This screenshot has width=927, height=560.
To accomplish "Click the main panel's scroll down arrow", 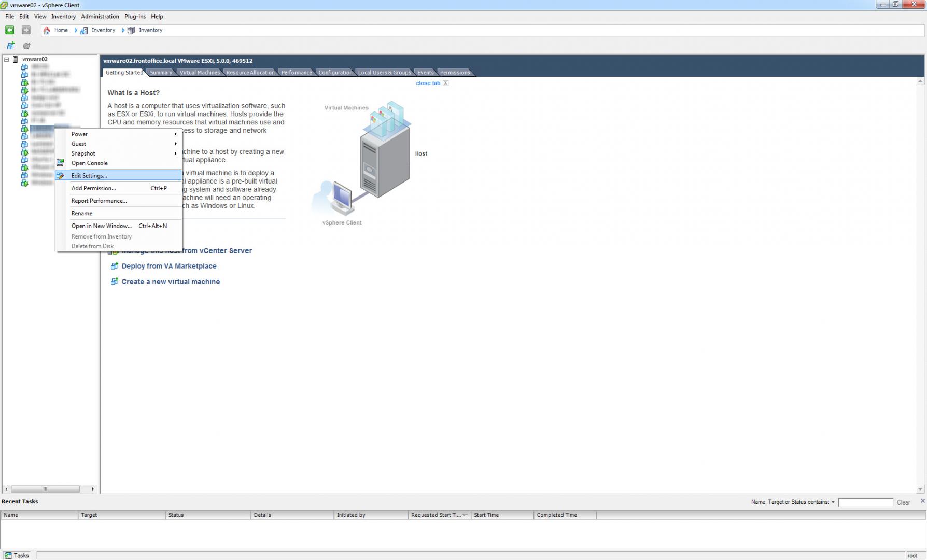I will point(920,489).
